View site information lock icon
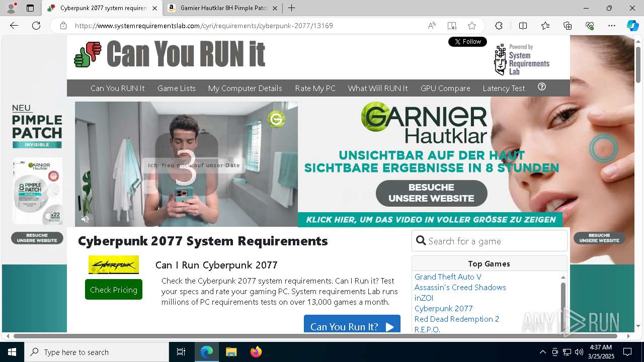644x362 pixels. click(63, 26)
